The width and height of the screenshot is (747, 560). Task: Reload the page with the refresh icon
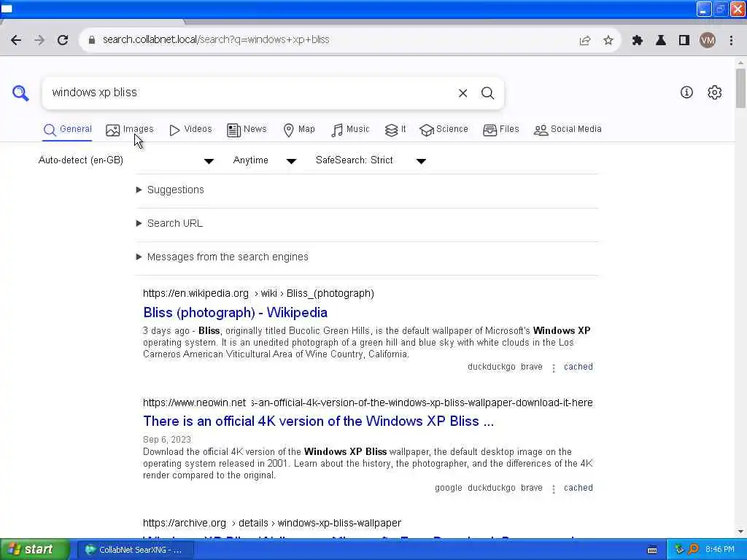(63, 40)
